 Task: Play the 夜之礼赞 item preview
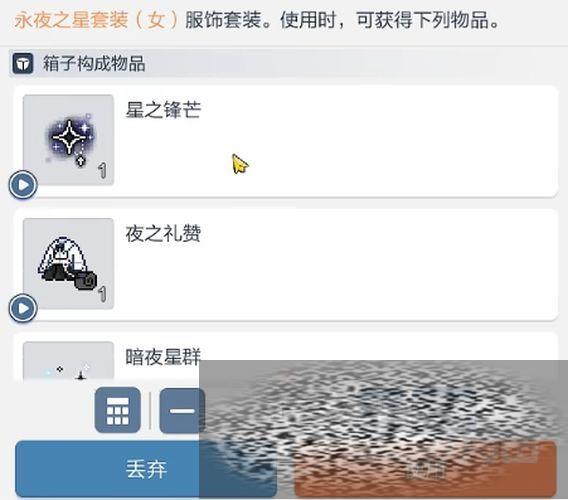(23, 308)
